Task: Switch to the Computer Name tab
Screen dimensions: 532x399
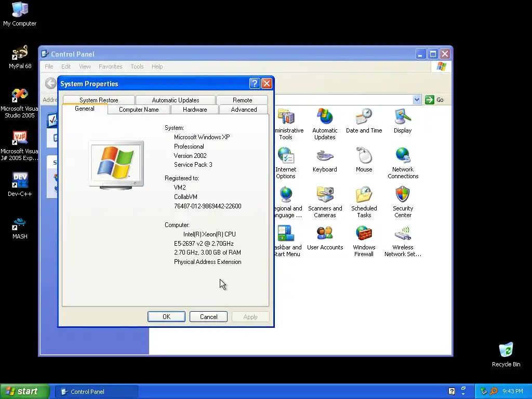Action: [139, 110]
